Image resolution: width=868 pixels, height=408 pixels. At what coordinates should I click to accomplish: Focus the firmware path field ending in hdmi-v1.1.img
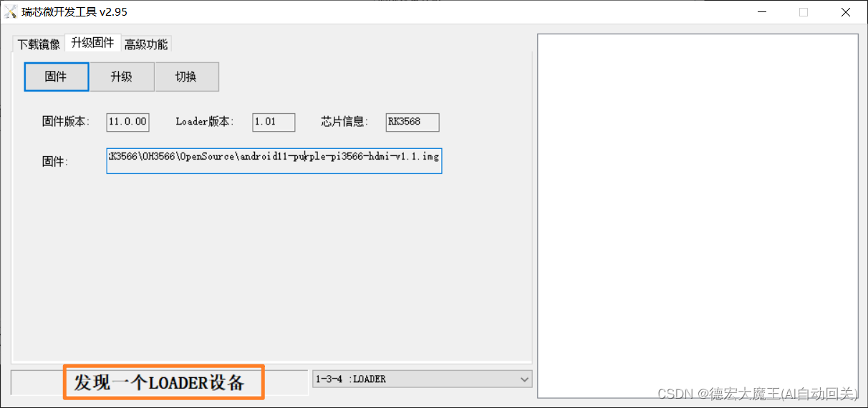tap(274, 161)
